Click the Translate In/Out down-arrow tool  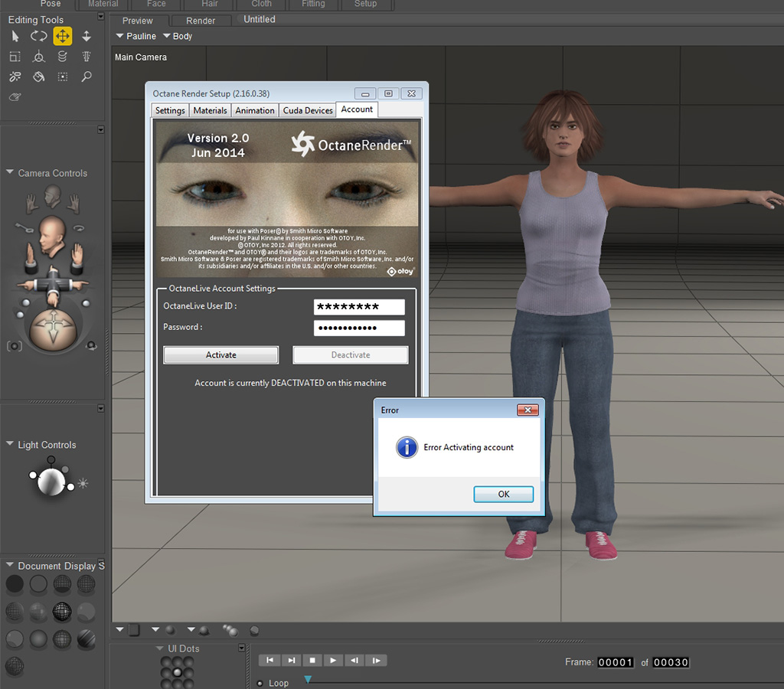coord(87,36)
